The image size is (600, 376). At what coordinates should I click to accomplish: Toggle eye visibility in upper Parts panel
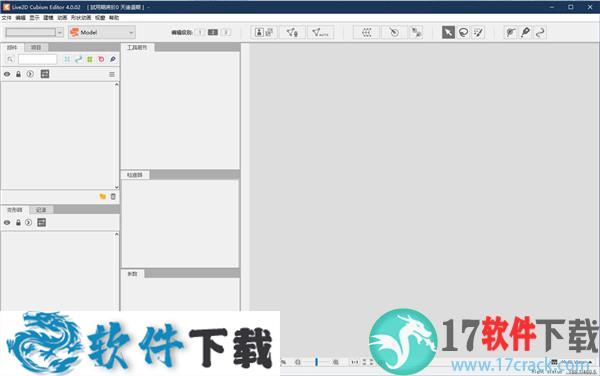(7, 74)
